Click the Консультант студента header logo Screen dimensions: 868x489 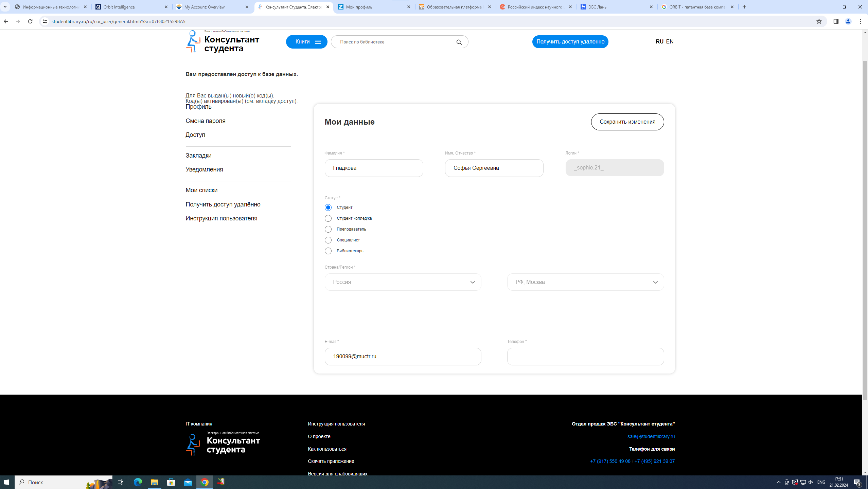point(223,42)
